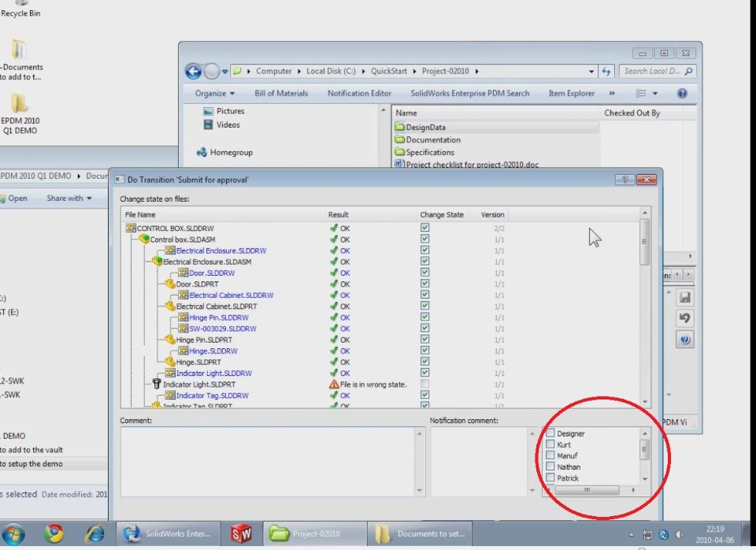Select the DesignData folder icon
The width and height of the screenshot is (756, 550).
pos(400,127)
